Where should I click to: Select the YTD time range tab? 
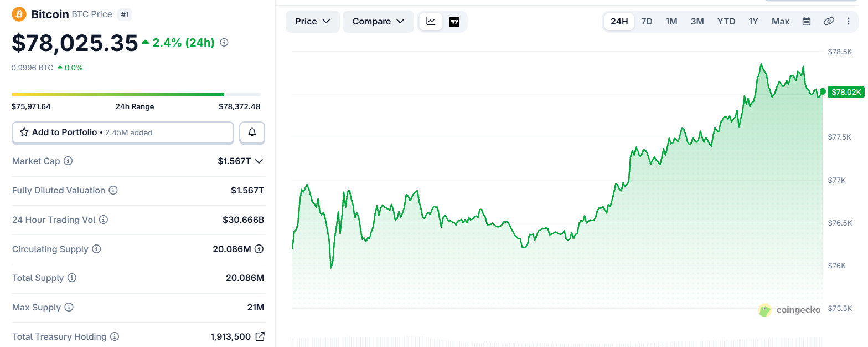click(x=726, y=22)
